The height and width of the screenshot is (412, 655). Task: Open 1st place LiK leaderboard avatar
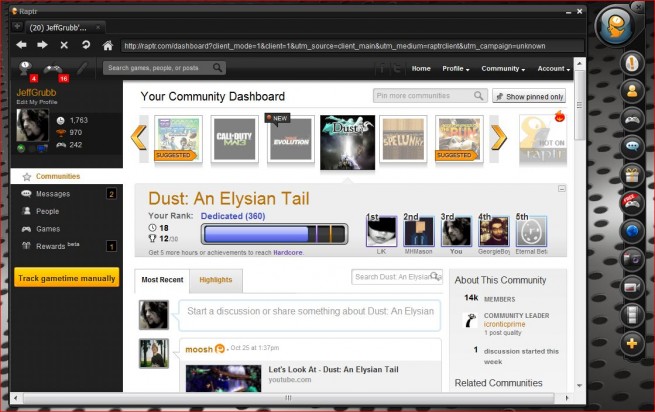[x=381, y=231]
